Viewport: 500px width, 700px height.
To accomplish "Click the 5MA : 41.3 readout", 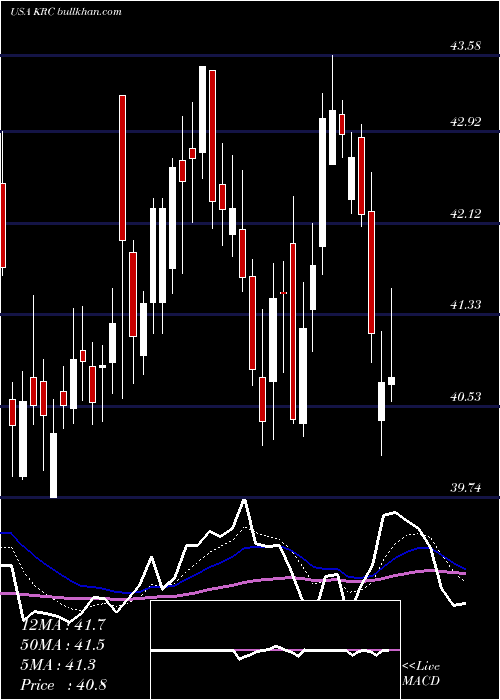I will [x=58, y=665].
